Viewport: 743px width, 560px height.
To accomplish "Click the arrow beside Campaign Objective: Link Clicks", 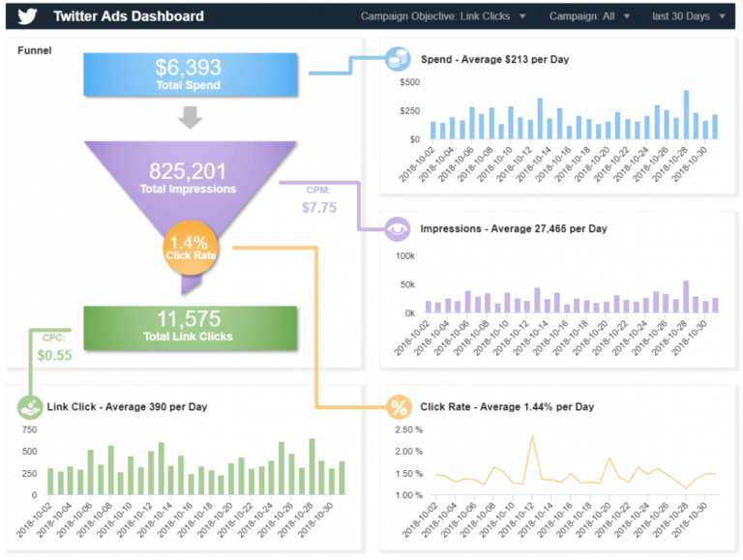I will (x=522, y=16).
